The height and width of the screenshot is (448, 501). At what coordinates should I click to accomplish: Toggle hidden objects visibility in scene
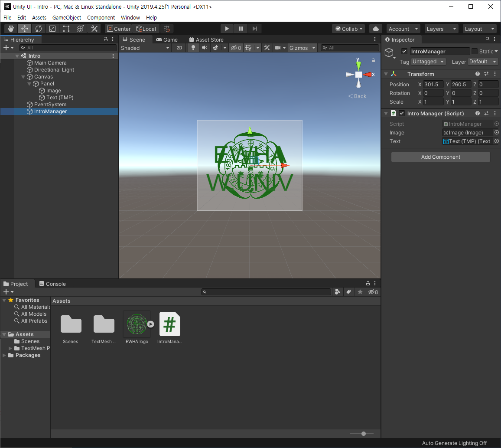click(236, 48)
